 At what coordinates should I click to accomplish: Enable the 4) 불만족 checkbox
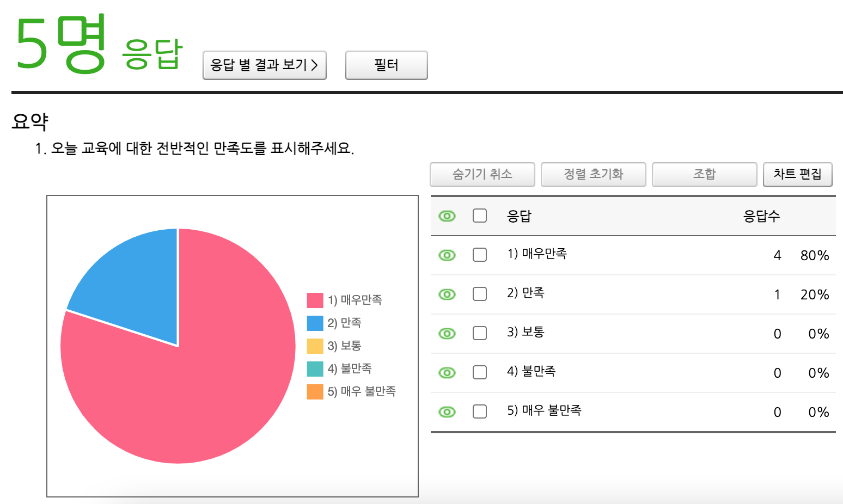[x=480, y=372]
